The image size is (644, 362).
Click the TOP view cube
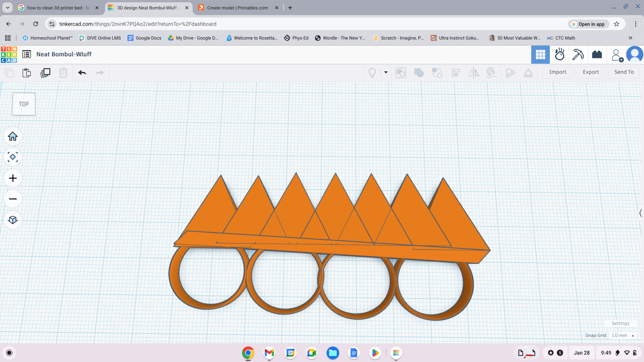pyautogui.click(x=24, y=104)
